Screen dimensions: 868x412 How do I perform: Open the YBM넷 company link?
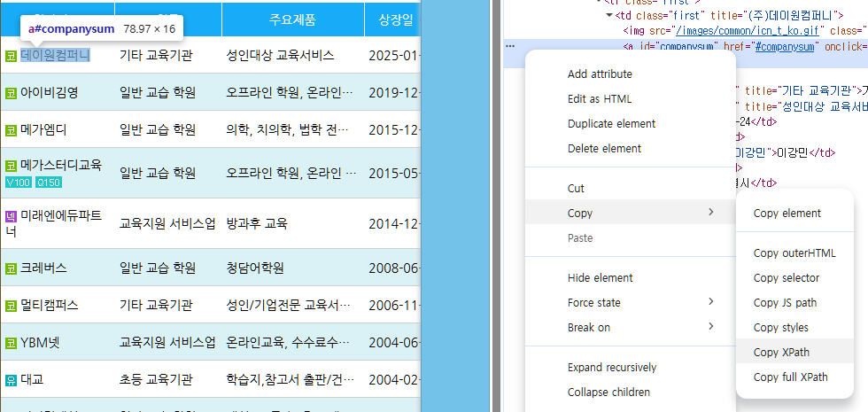(x=40, y=343)
